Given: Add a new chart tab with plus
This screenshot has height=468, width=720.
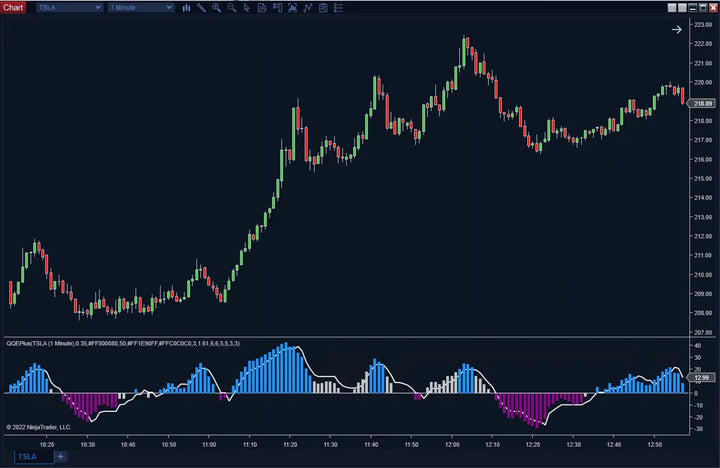Looking at the screenshot, I should click(x=60, y=457).
